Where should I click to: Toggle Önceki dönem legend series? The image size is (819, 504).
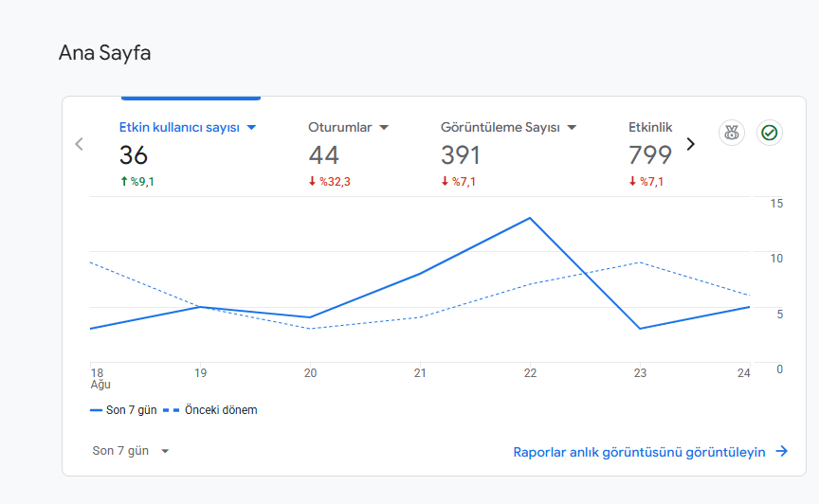[210, 410]
